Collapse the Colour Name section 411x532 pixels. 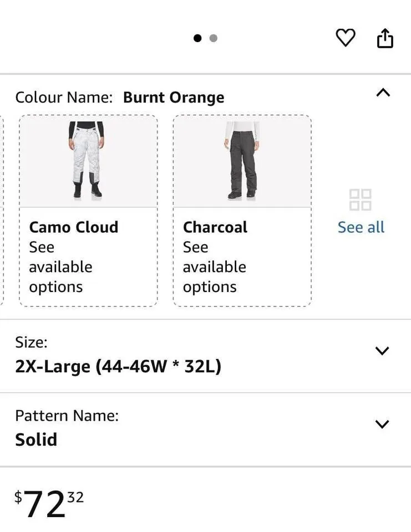(383, 93)
